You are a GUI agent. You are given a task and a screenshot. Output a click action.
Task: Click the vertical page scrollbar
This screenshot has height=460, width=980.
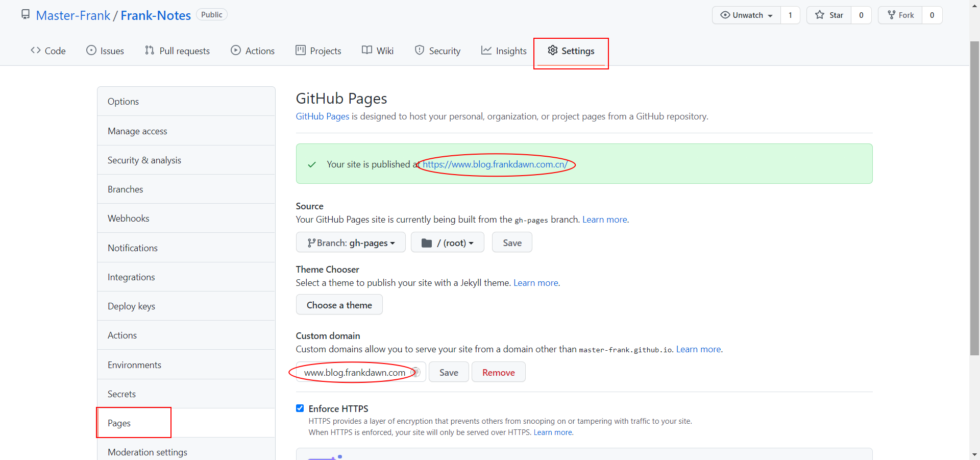pyautogui.click(x=974, y=198)
